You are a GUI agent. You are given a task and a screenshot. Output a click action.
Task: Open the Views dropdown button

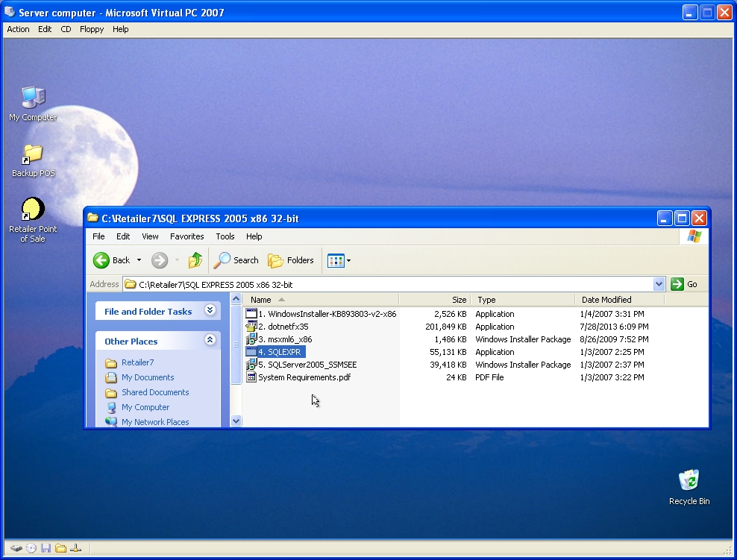tap(339, 260)
